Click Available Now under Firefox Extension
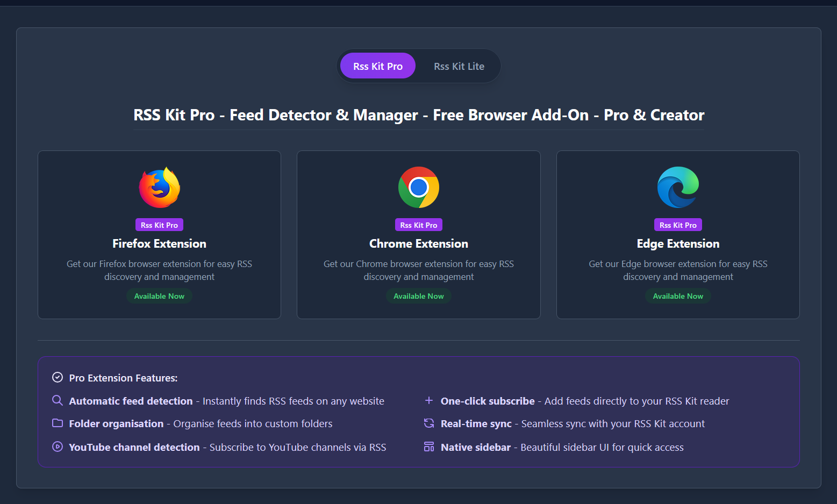This screenshot has height=504, width=837. point(159,296)
